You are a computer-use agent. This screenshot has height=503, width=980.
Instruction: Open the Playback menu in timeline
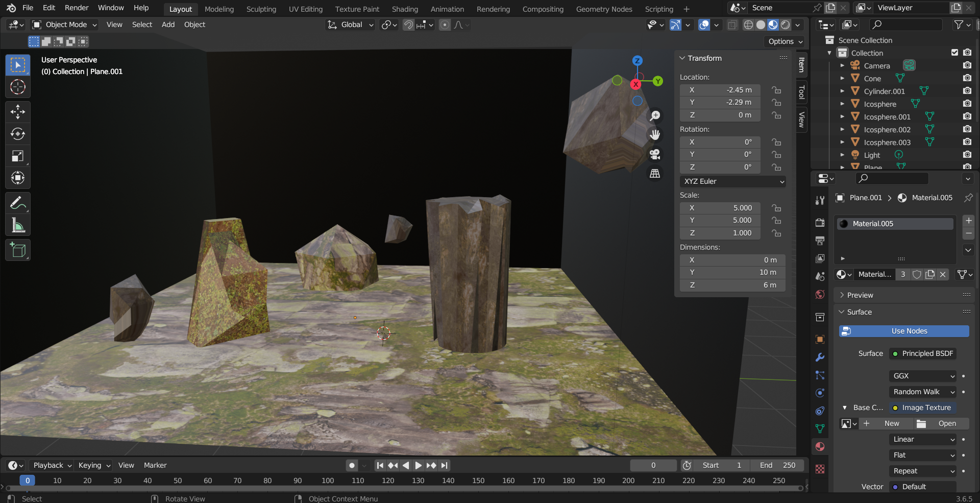(x=53, y=465)
